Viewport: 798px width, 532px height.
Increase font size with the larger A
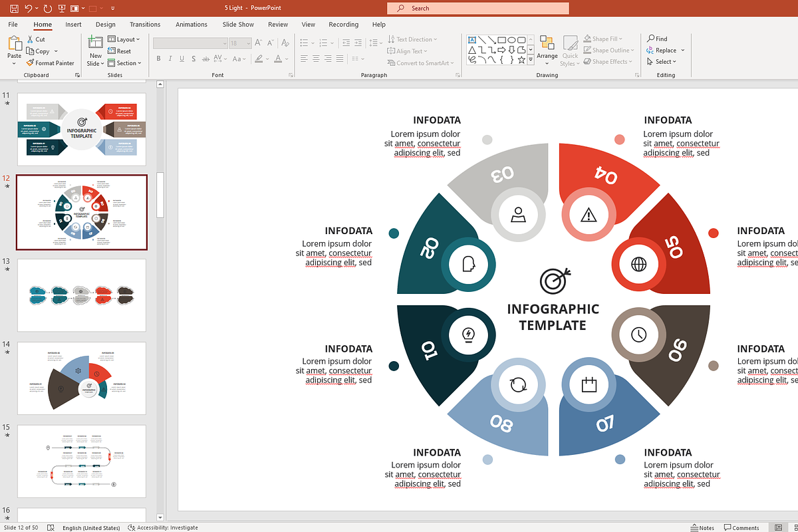257,43
